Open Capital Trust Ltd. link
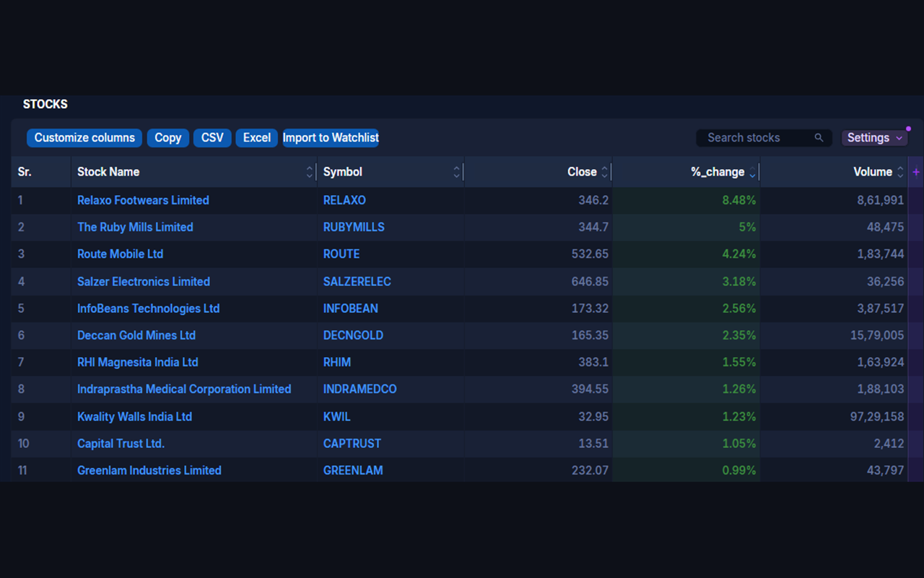Screen dimensions: 924x578 121,444
